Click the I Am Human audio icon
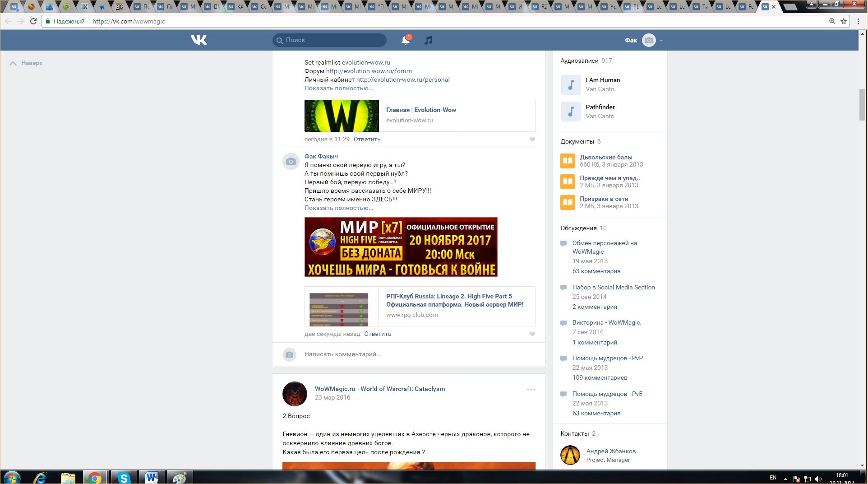868x484 pixels. pos(571,84)
